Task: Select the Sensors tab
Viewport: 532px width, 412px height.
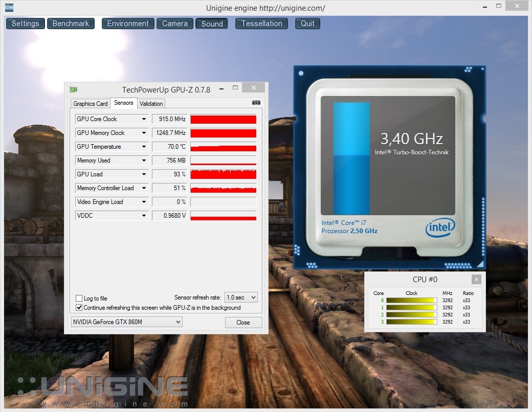Action: pyautogui.click(x=123, y=103)
